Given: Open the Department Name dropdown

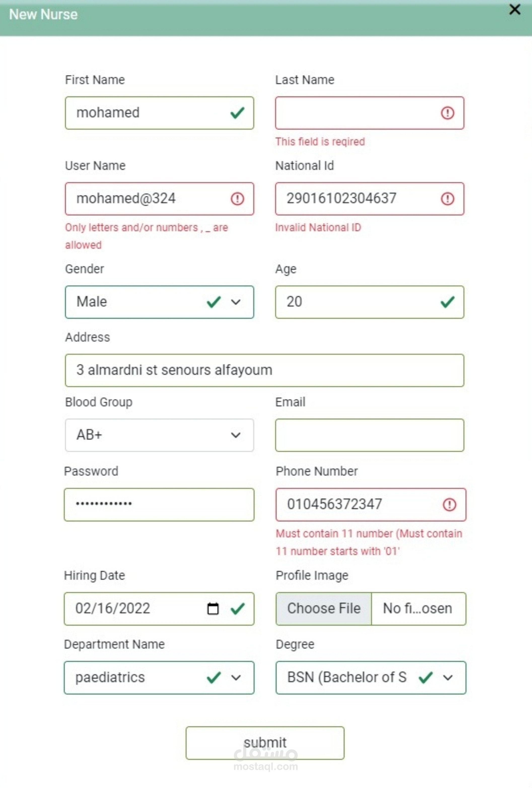Looking at the screenshot, I should tap(236, 678).
